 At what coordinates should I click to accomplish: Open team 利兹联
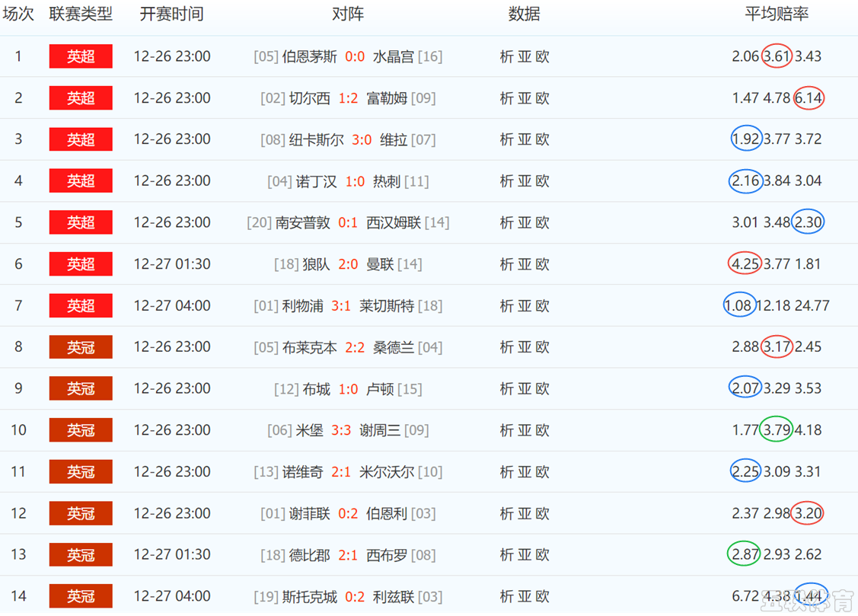[x=394, y=596]
